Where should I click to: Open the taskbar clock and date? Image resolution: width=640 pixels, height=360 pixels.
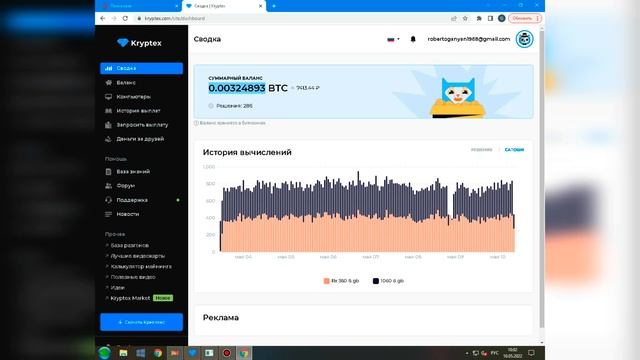513,353
